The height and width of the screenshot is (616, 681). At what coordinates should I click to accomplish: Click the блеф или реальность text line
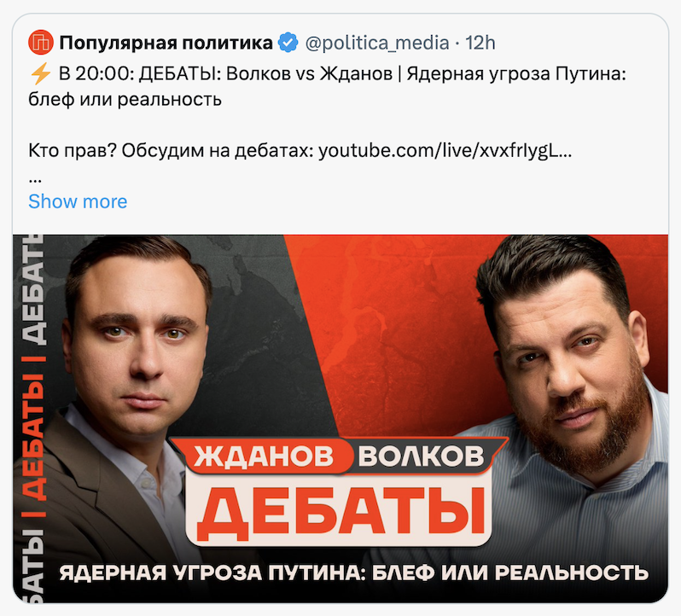coord(125,100)
